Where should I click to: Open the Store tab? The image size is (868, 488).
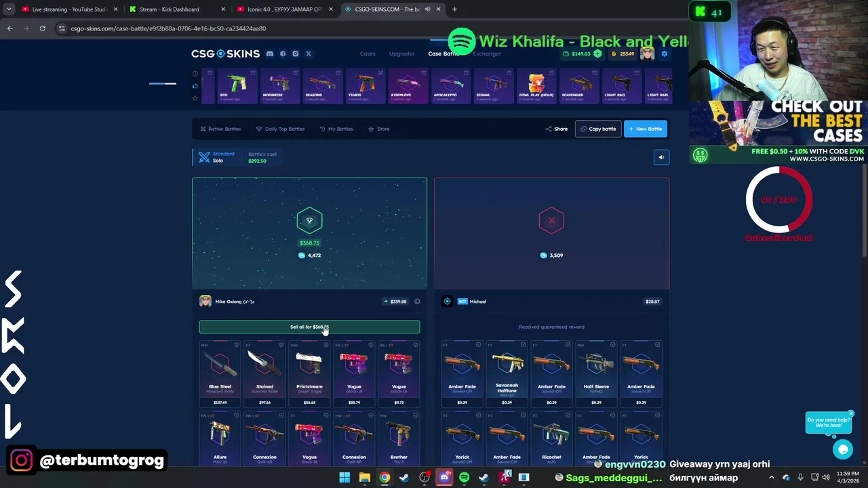click(379, 129)
